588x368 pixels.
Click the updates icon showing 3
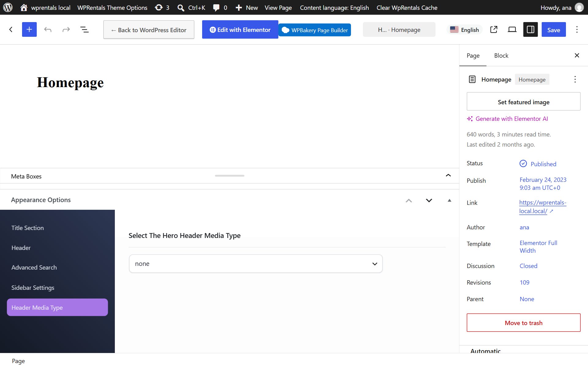[159, 7]
